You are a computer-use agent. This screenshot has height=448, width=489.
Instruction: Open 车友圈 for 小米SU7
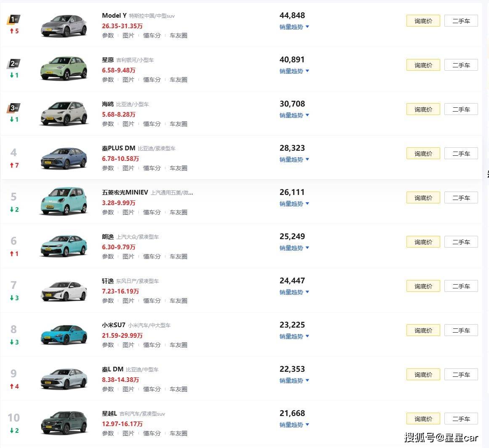pyautogui.click(x=178, y=345)
